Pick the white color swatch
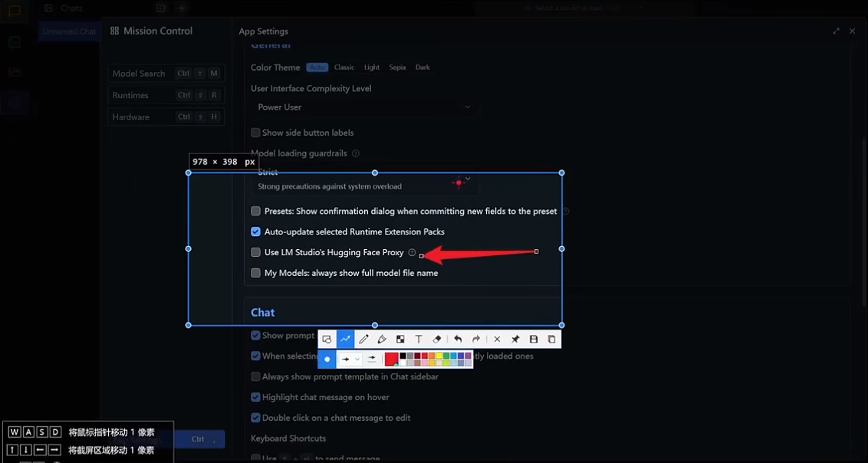Viewport: 868px width, 463px height. (403, 363)
